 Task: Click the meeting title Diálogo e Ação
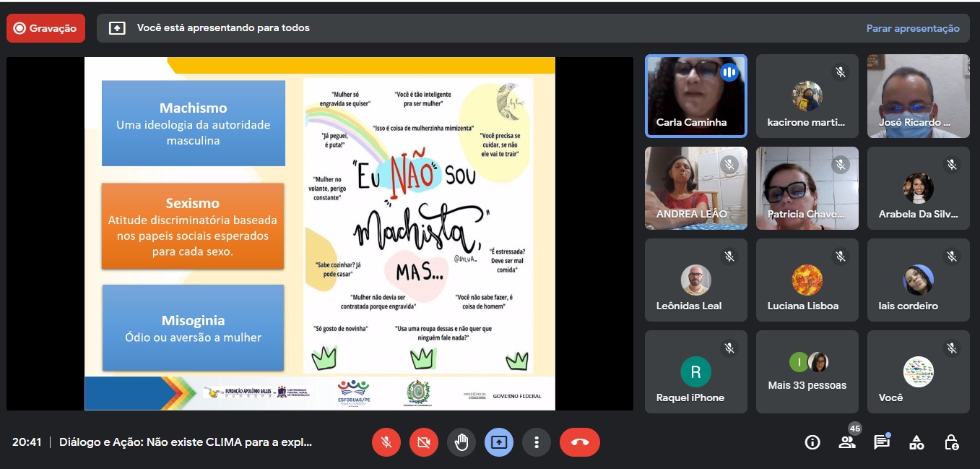point(186,442)
